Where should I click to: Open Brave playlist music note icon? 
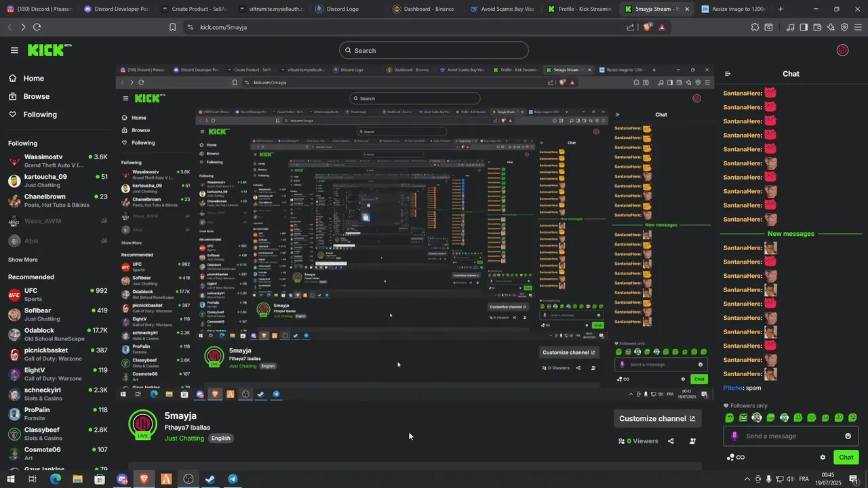790,27
